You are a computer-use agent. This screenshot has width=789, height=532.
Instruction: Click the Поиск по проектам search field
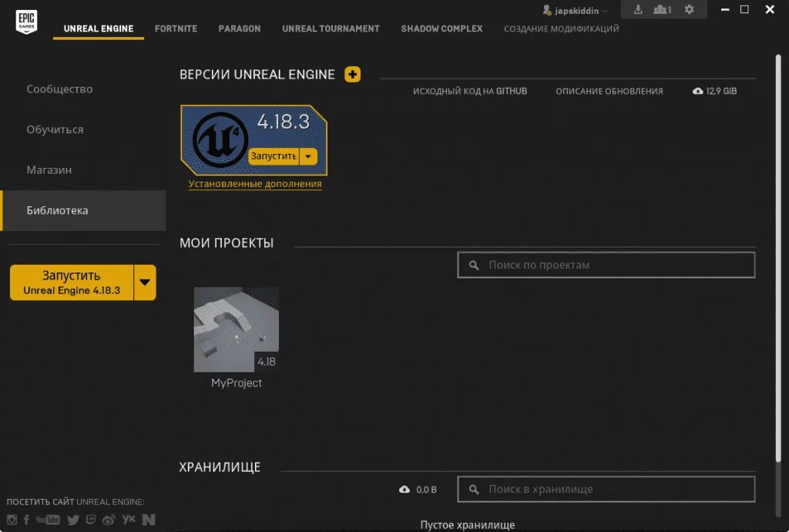pos(606,265)
